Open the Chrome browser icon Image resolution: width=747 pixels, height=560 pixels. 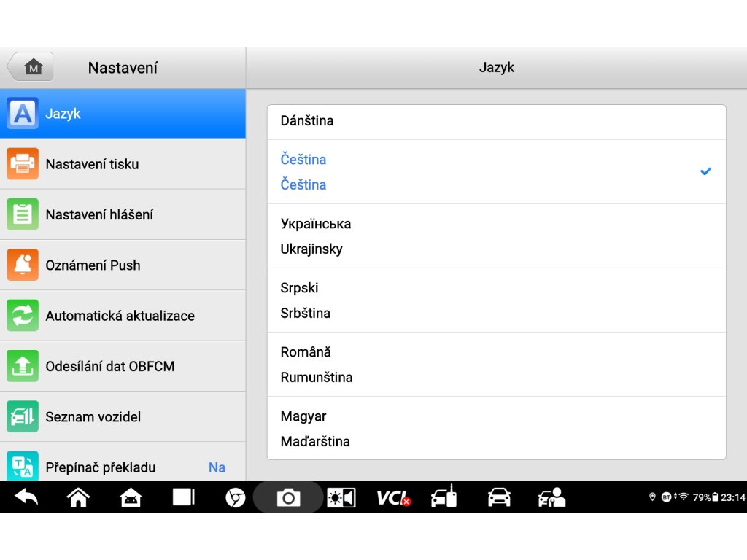(235, 497)
